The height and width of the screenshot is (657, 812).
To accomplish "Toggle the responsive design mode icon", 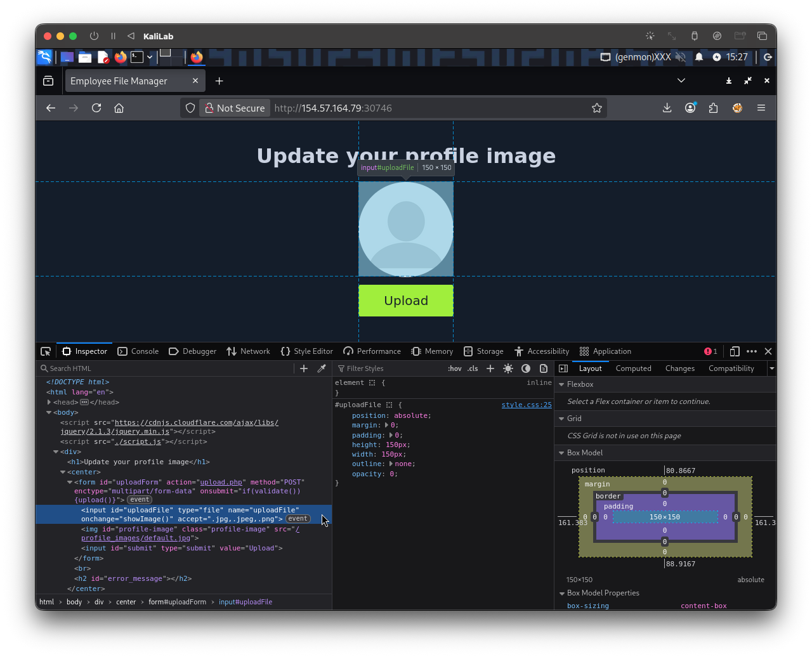I will (735, 351).
